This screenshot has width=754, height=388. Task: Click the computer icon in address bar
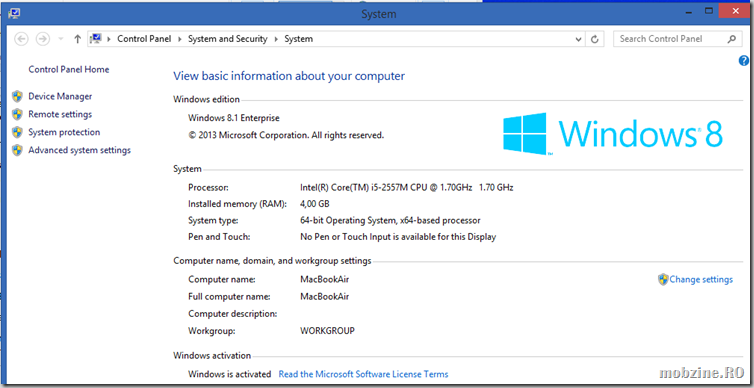[x=97, y=39]
